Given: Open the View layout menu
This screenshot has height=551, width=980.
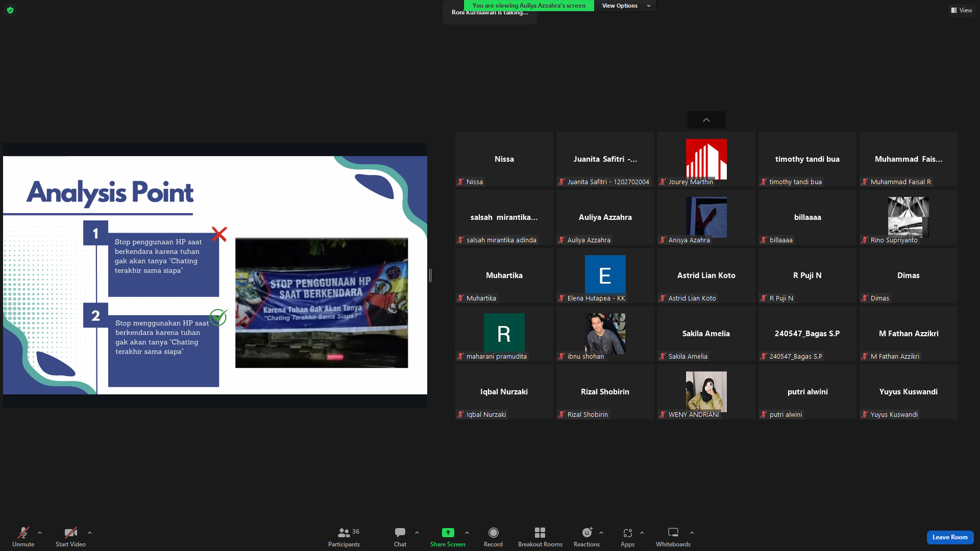Looking at the screenshot, I should click(x=962, y=10).
